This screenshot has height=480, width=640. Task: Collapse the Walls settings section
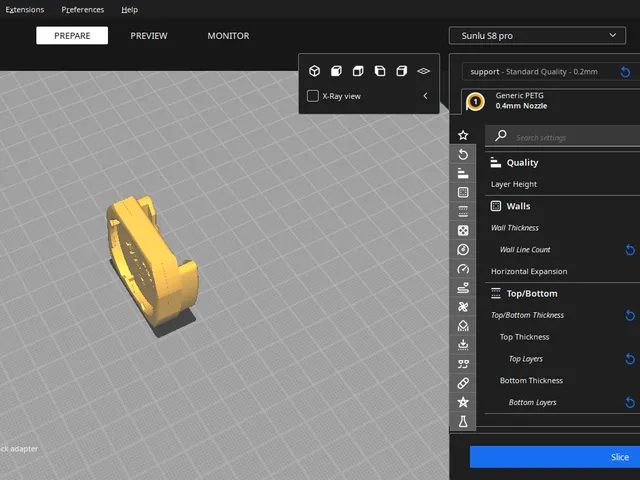pyautogui.click(x=562, y=206)
